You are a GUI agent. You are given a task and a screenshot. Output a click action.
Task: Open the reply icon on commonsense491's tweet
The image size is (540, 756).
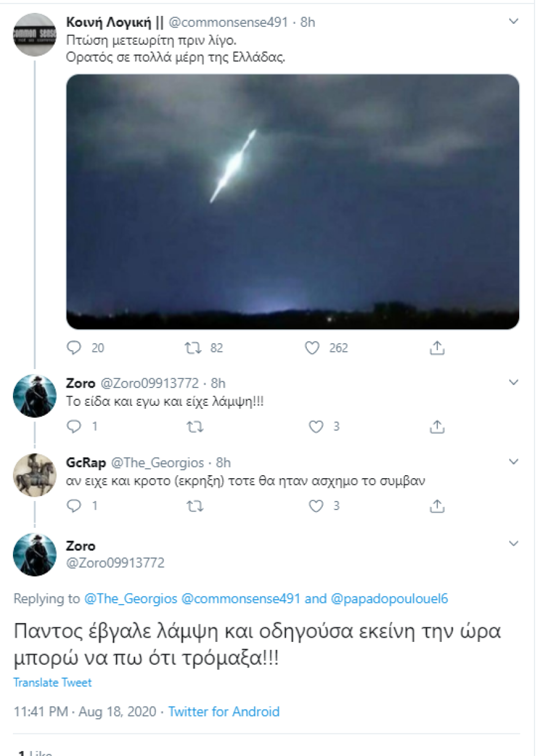(x=74, y=348)
